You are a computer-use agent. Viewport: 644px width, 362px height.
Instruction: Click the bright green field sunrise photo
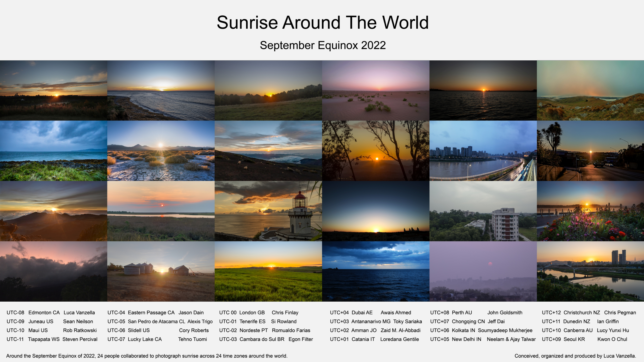coord(268,271)
